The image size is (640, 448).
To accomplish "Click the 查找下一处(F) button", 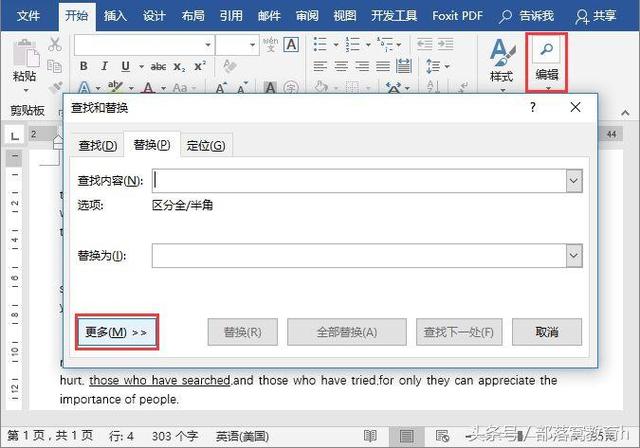I will (x=459, y=332).
